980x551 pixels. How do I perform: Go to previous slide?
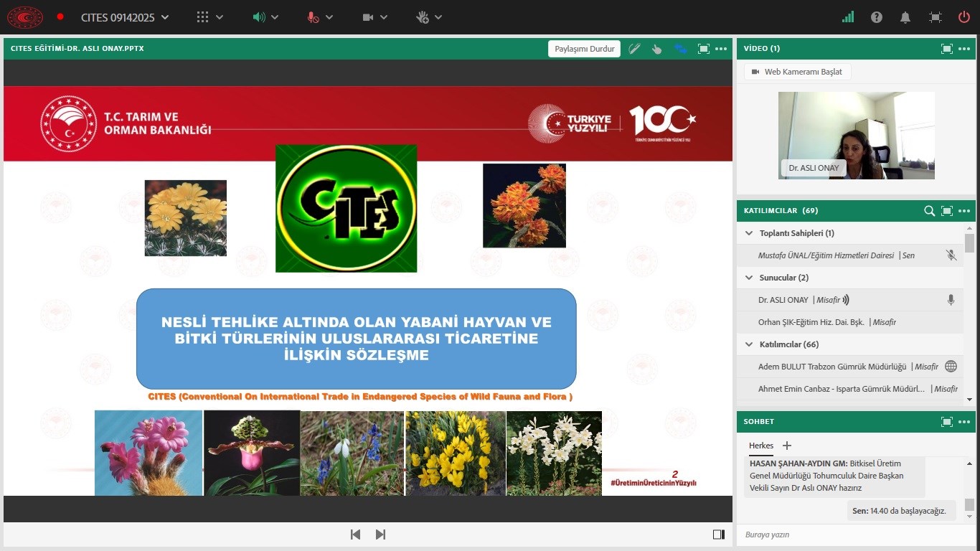point(355,534)
